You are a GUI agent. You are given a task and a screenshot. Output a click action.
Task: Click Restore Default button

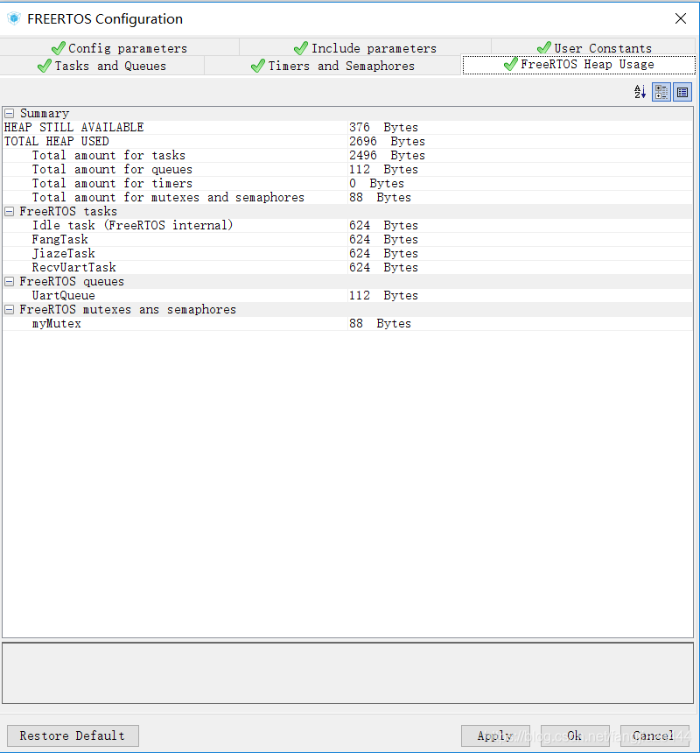click(x=73, y=735)
